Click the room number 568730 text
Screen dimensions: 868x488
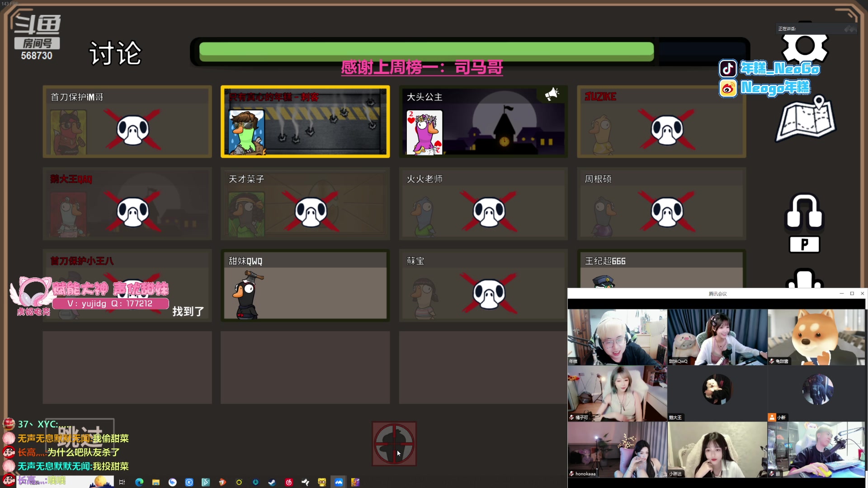point(37,56)
